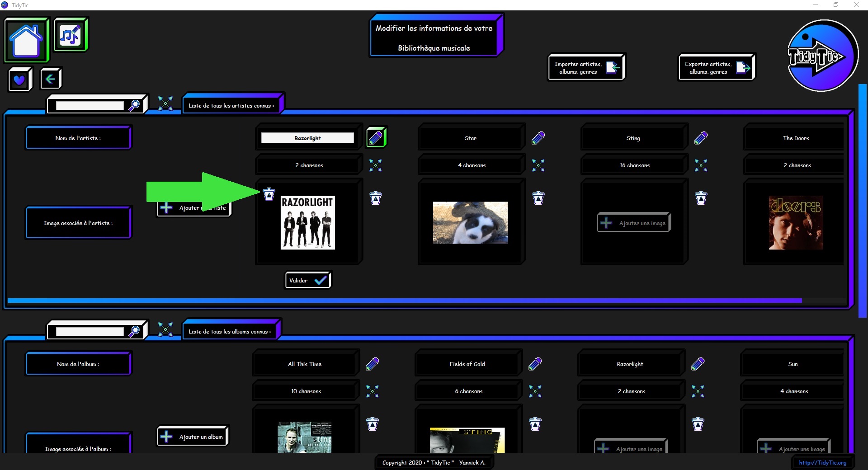Screen dimensions: 868x470
Task: Go back using the left arrow icon
Action: (x=51, y=79)
